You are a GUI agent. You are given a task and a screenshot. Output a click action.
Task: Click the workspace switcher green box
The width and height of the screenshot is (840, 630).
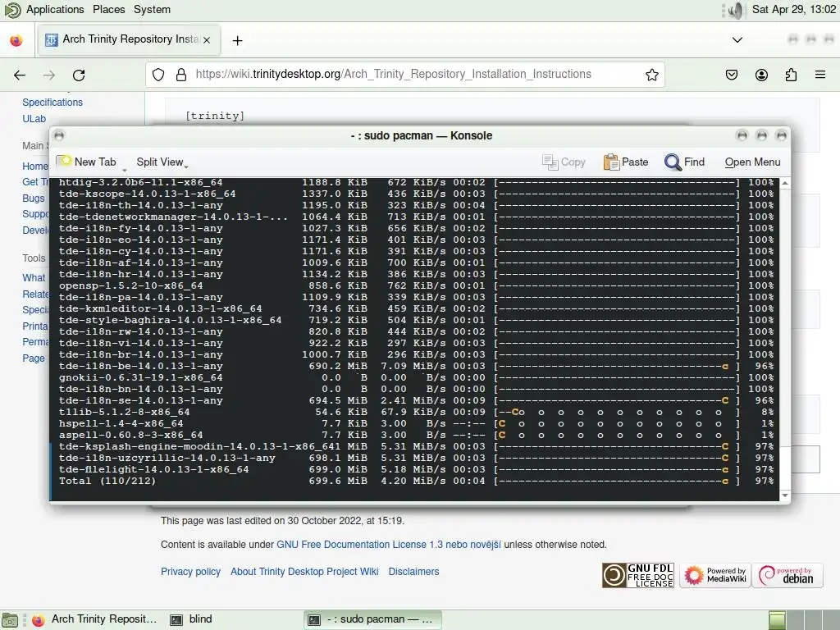pyautogui.click(x=777, y=620)
